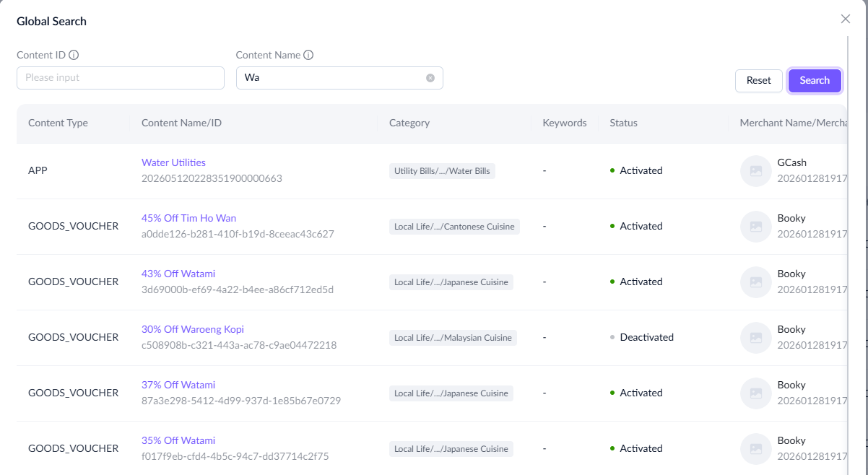868x475 pixels.
Task: Click the Content Name info icon
Action: pos(308,55)
